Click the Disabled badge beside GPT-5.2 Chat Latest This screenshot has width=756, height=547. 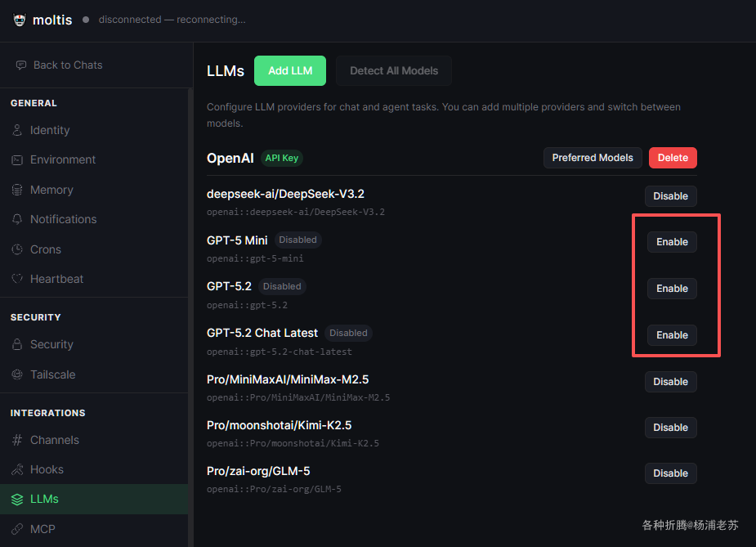(x=348, y=334)
